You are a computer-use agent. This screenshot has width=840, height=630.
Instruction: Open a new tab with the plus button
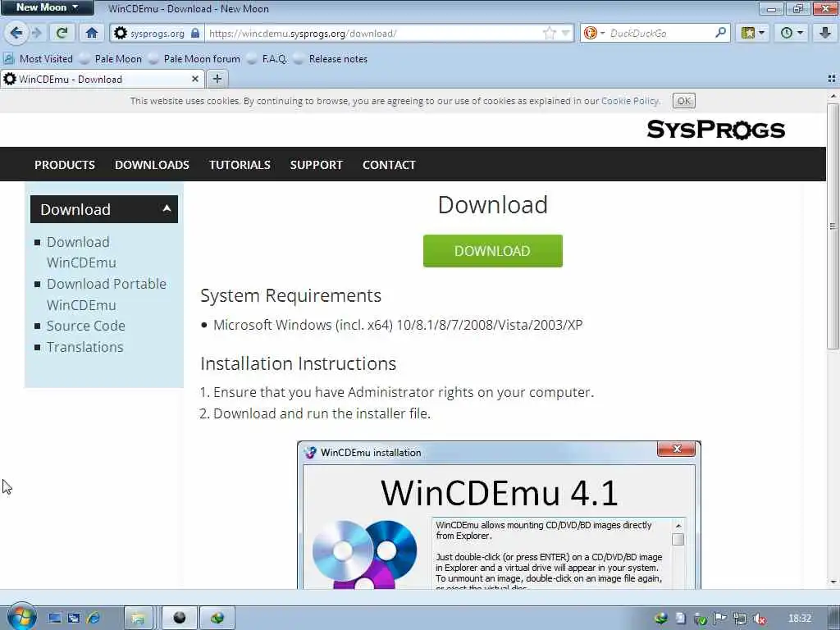217,80
